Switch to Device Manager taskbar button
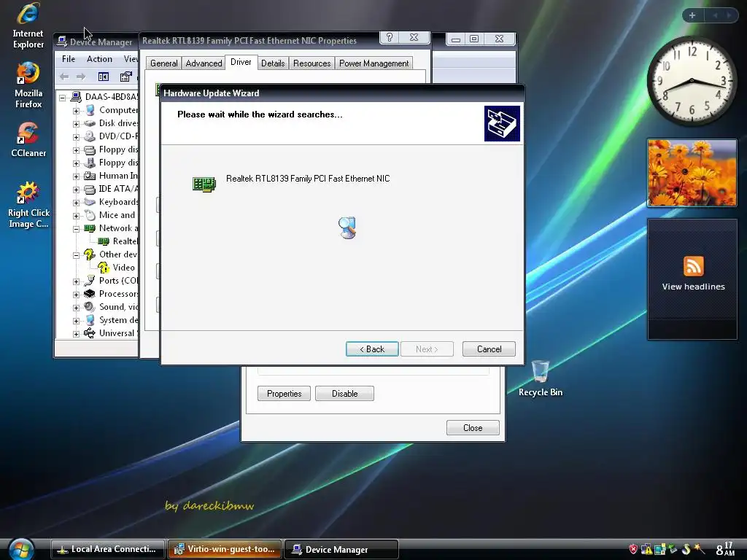Image resolution: width=747 pixels, height=560 pixels. point(341,549)
